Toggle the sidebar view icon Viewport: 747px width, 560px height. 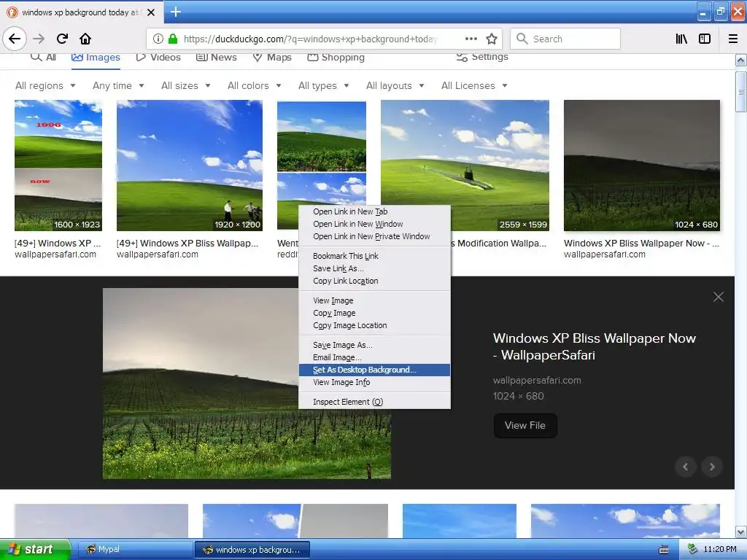pyautogui.click(x=705, y=39)
